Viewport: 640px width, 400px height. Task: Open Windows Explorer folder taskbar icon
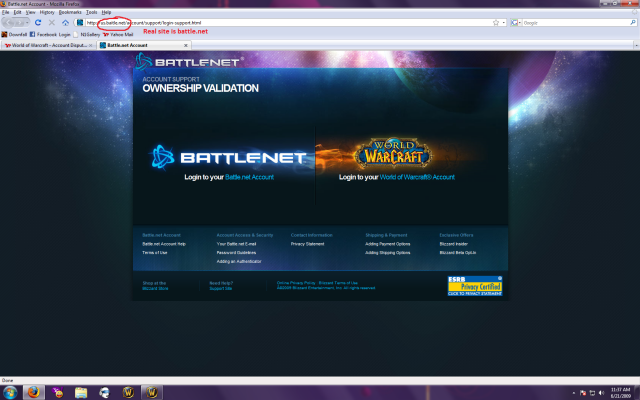tap(81, 393)
